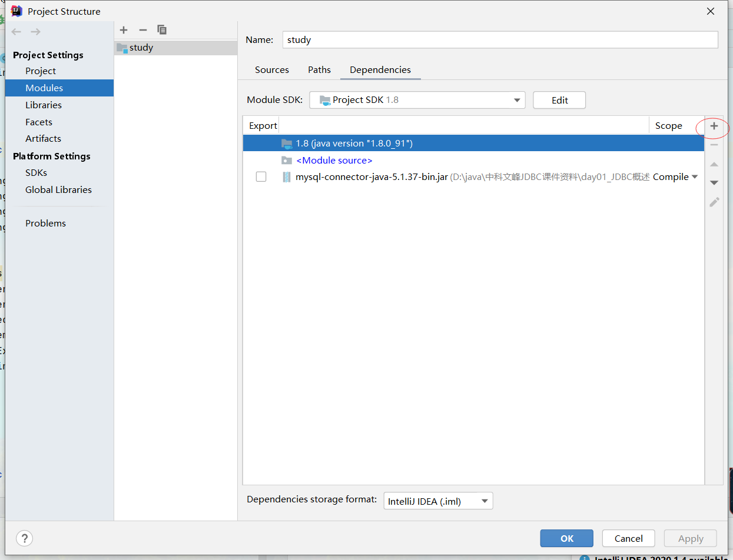Click the remove dependency minus icon
Screen dimensions: 733x560
[714, 145]
